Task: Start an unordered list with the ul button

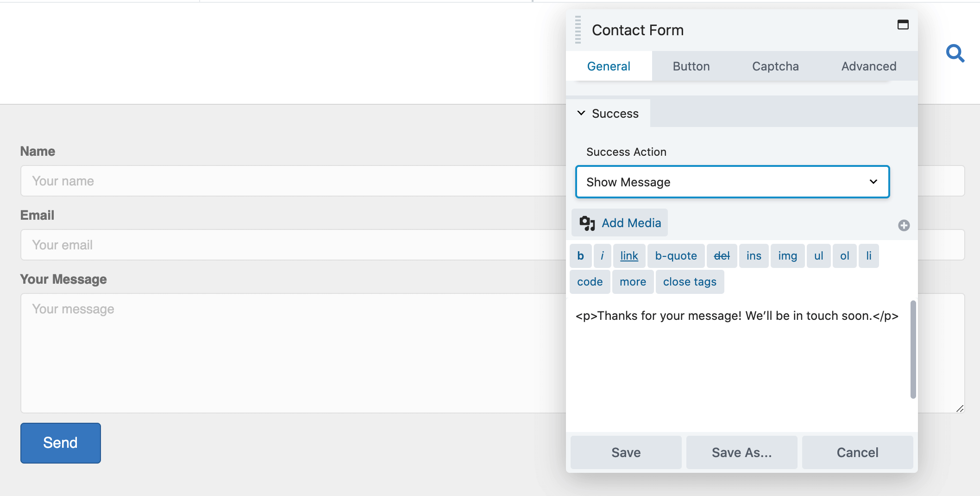Action: point(819,255)
